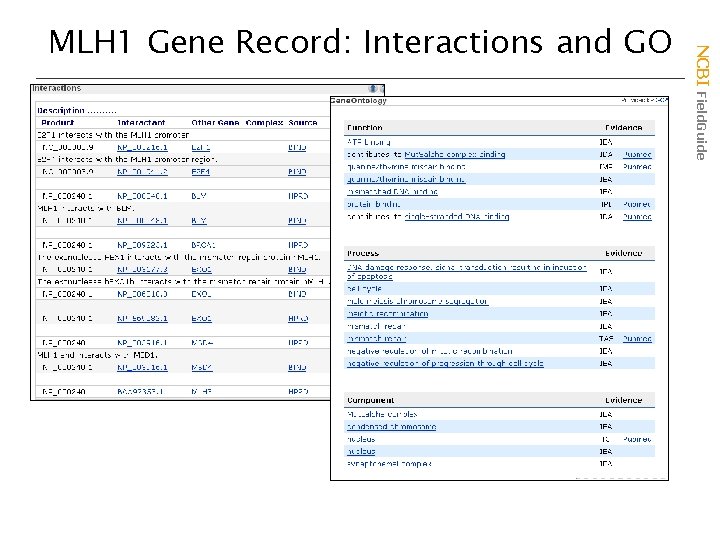Open Pubmed link in the TAS mismatch repair row
The width and height of the screenshot is (720, 540).
[x=637, y=338]
